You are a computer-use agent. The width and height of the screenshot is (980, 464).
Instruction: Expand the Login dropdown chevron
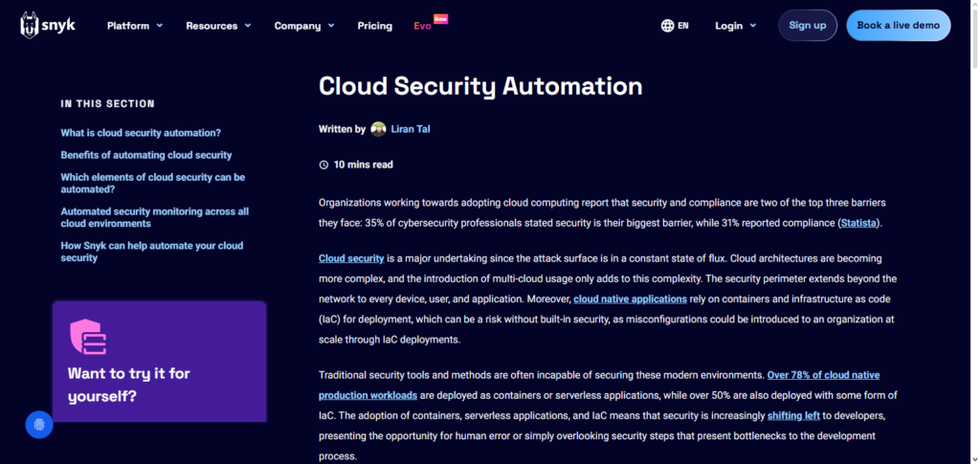click(752, 26)
